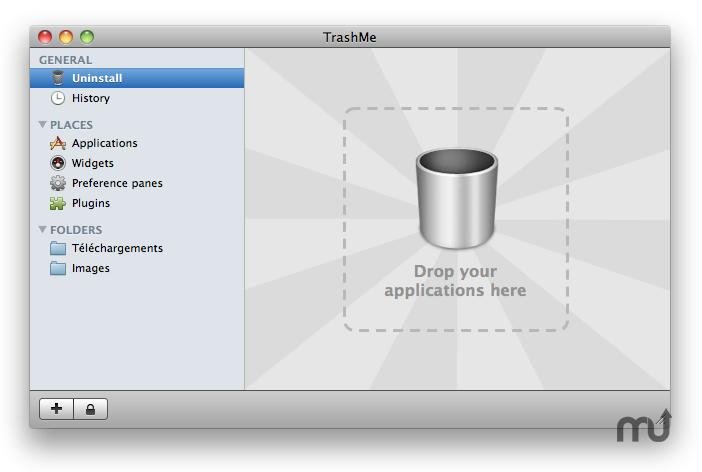The width and height of the screenshot is (702, 472).
Task: Click the Applications icon in Places
Action: point(58,143)
